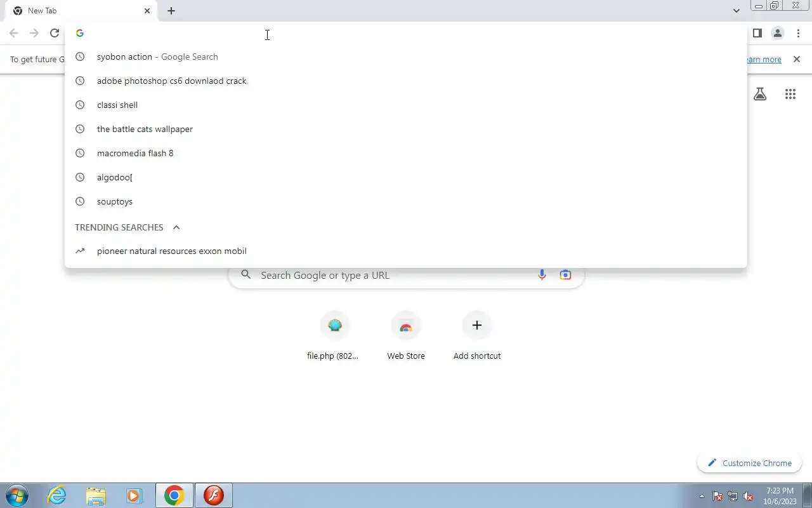Open Windows Explorer folder in taskbar
This screenshot has width=812, height=508.
click(96, 495)
